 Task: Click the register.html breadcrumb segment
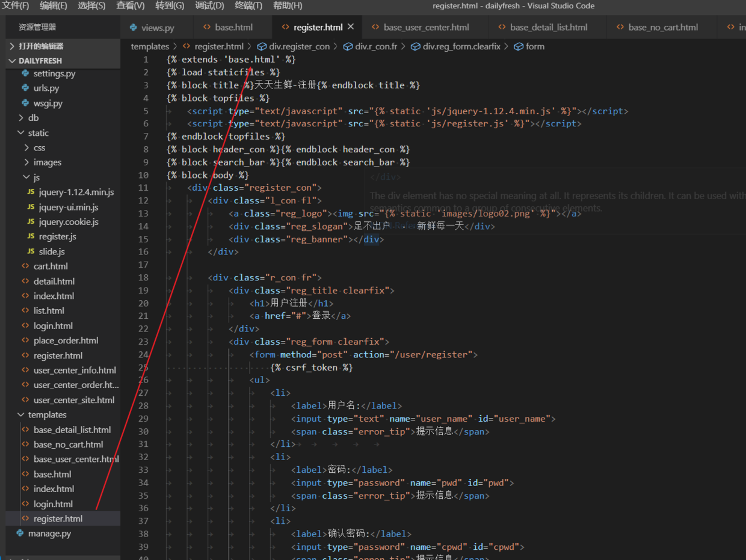tap(219, 46)
